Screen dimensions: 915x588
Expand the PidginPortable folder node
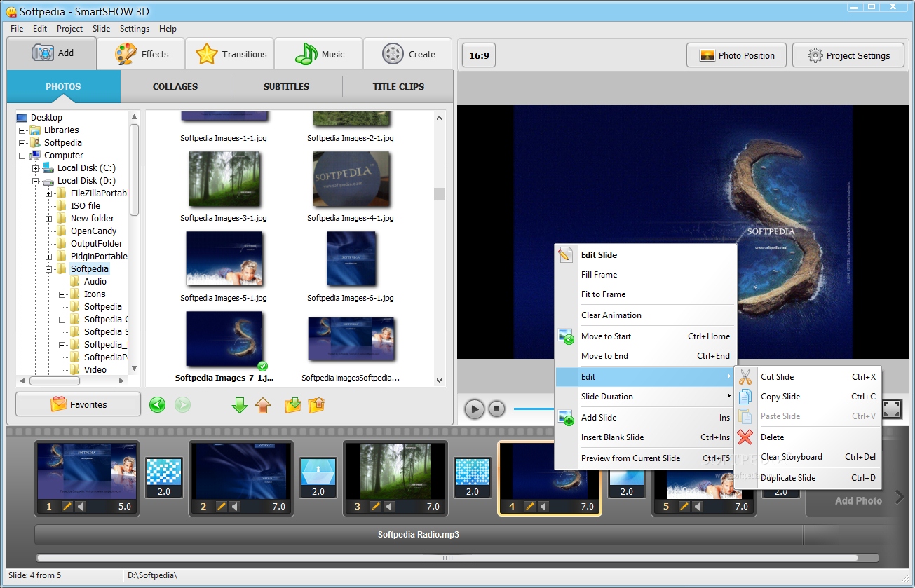coord(49,257)
